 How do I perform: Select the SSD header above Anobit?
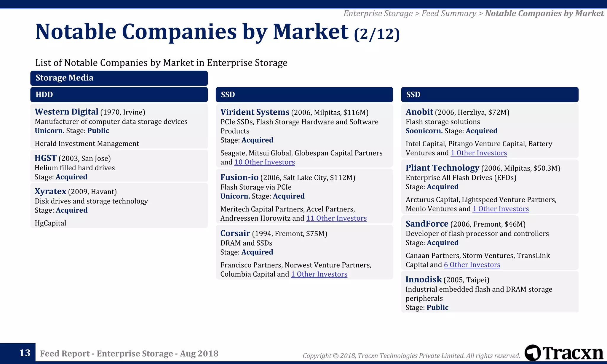(490, 94)
